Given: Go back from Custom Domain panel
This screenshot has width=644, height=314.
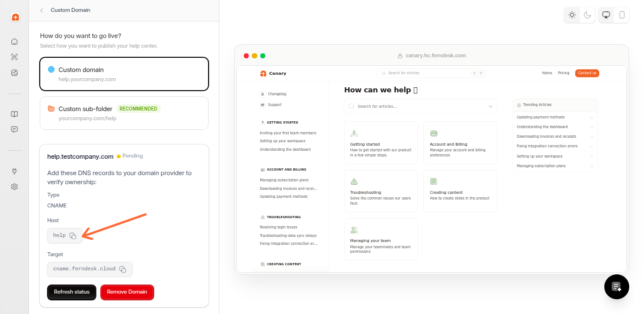Looking at the screenshot, I should pos(41,10).
